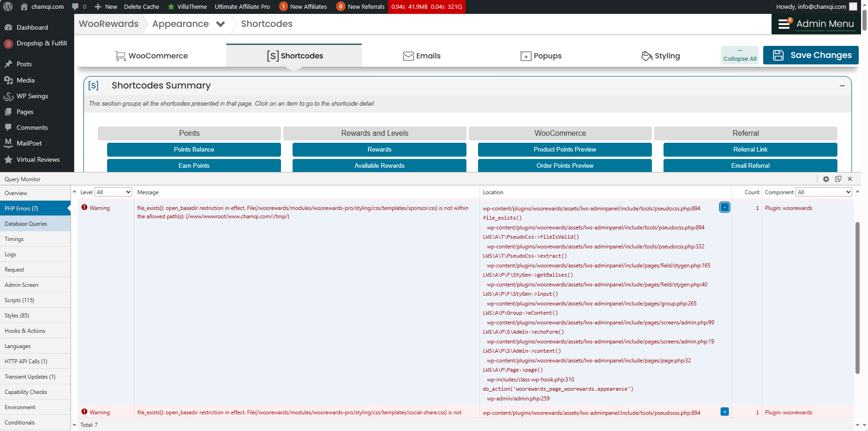This screenshot has width=868, height=431.
Task: Open Transient Updates (1) panel
Action: pos(35,377)
